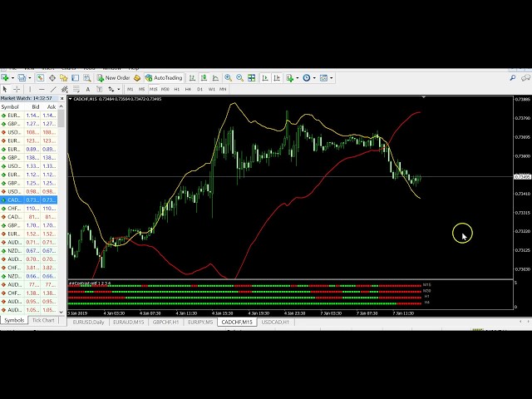The height and width of the screenshot is (399, 532).
Task: Close the Market Watch panel
Action: (62, 98)
